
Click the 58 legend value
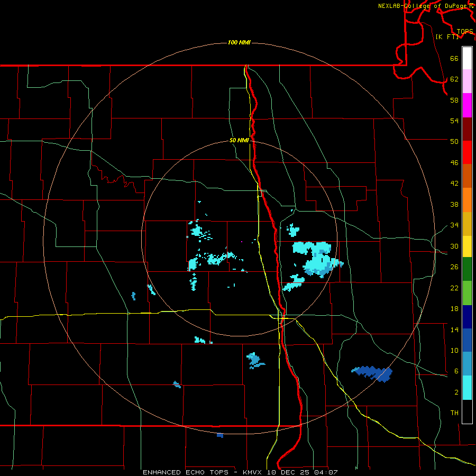click(x=454, y=100)
